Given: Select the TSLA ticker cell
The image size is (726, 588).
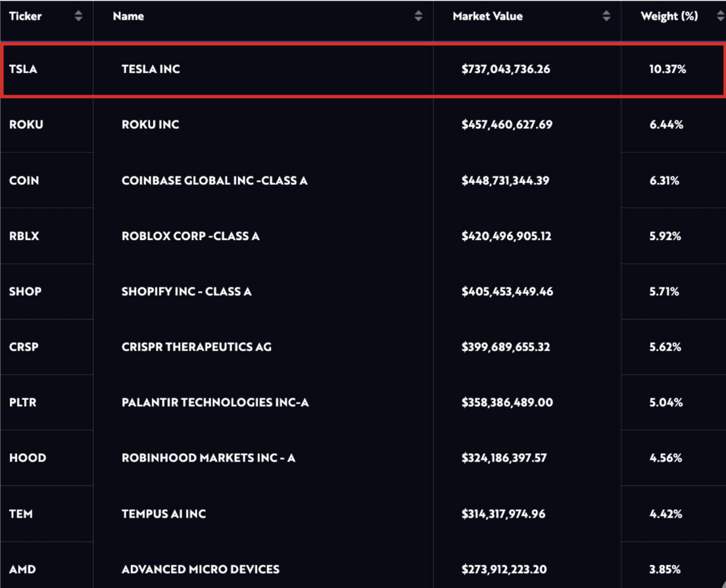Looking at the screenshot, I should click(23, 69).
